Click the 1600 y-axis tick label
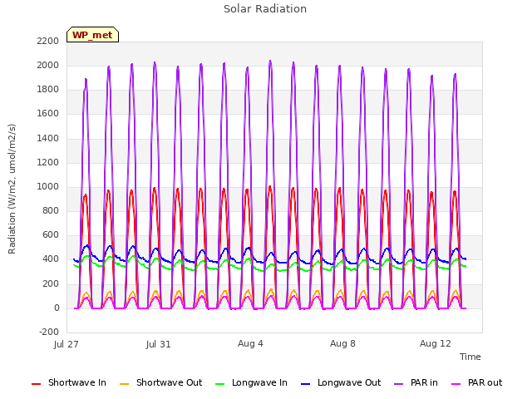Screen dimensions: 532x399 pos(48,114)
